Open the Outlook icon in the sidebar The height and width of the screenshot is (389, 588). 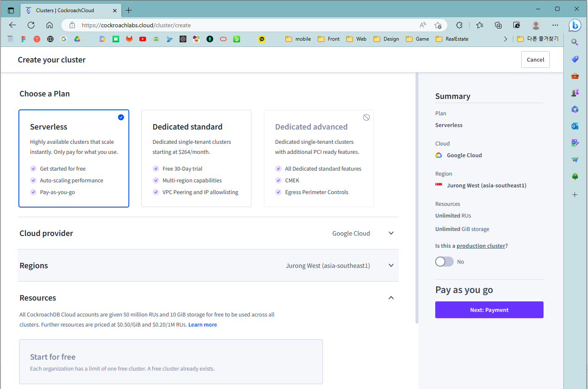point(575,126)
